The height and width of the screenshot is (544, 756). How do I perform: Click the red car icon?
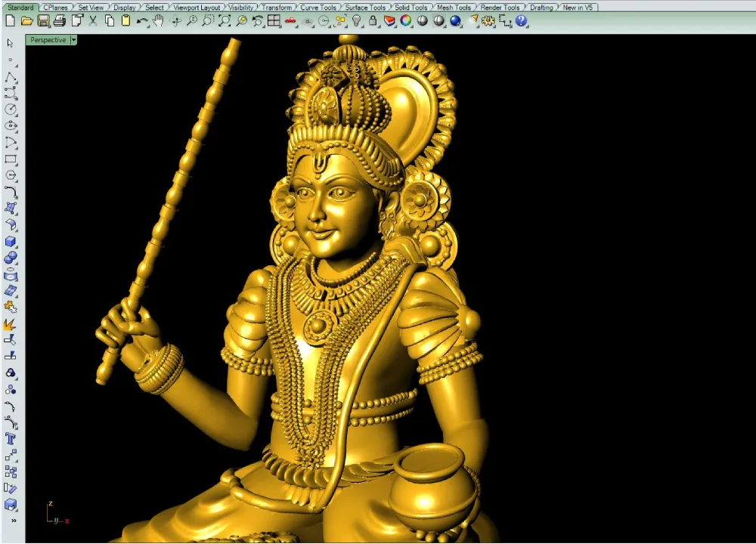tap(291, 20)
